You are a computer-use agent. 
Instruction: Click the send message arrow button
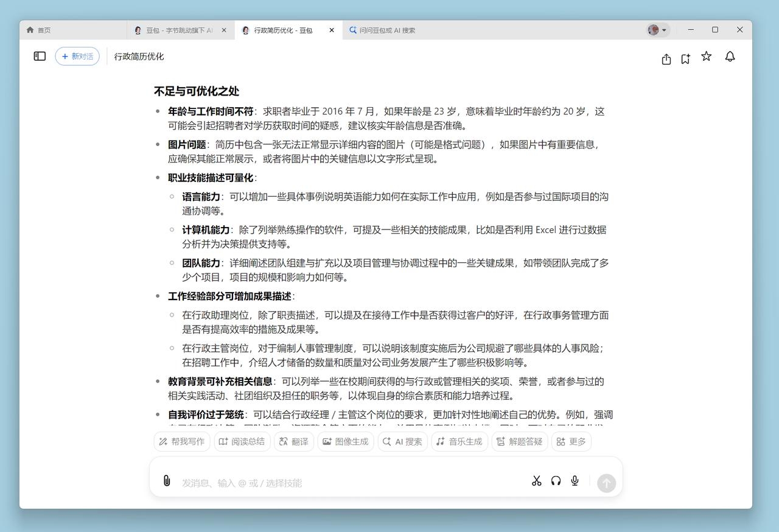pos(606,483)
